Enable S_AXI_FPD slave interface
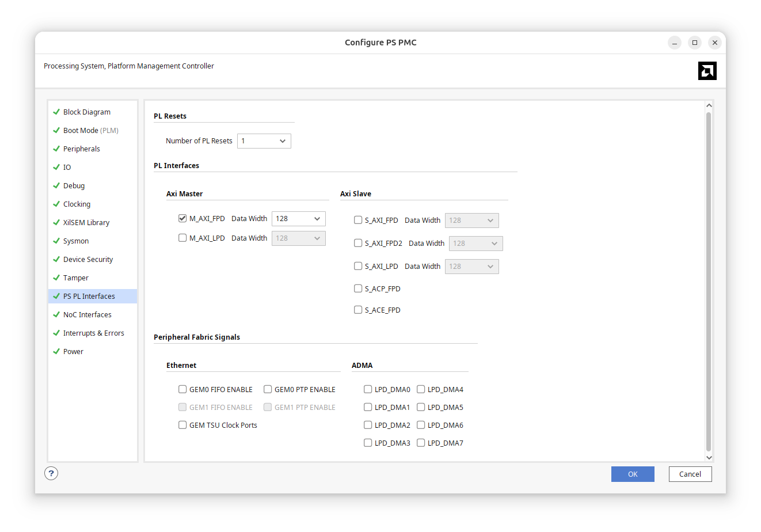The width and height of the screenshot is (761, 532). (358, 220)
